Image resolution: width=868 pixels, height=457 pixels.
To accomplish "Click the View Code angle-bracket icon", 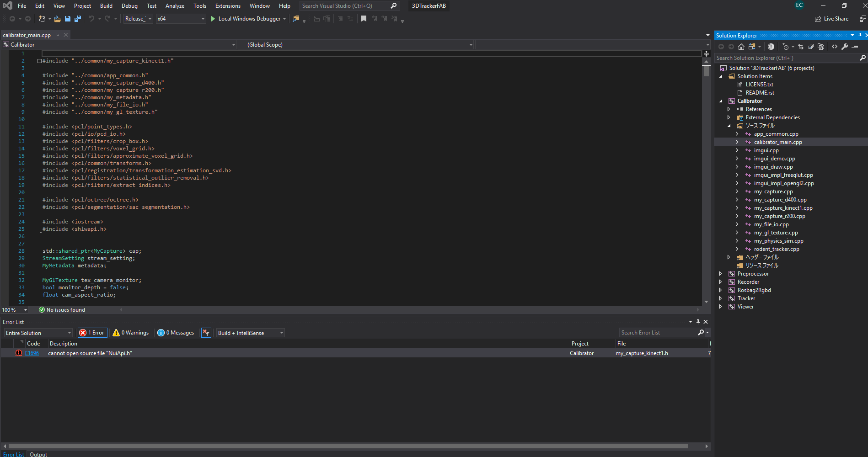I will point(835,47).
